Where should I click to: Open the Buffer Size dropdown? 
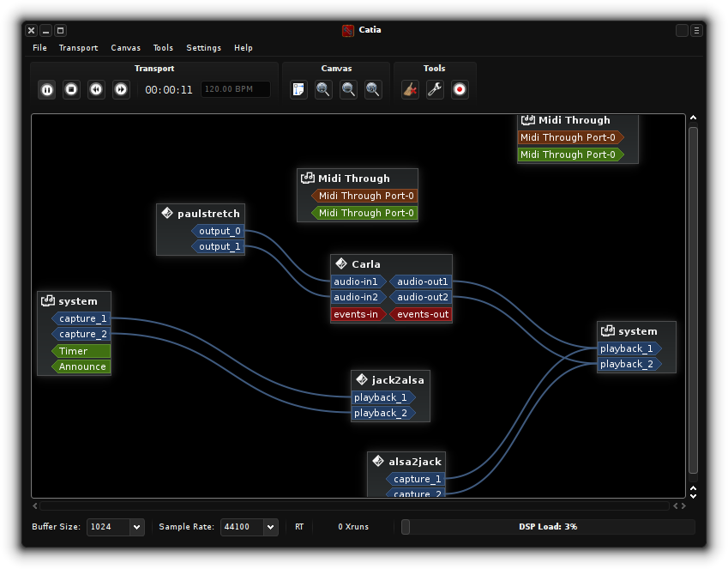coord(116,527)
